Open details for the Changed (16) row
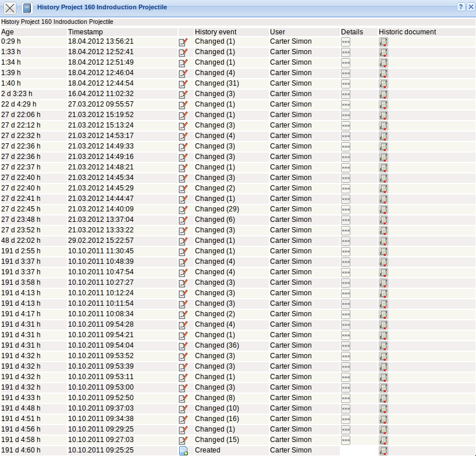Viewport: 476px width, 456px height. 346,419
